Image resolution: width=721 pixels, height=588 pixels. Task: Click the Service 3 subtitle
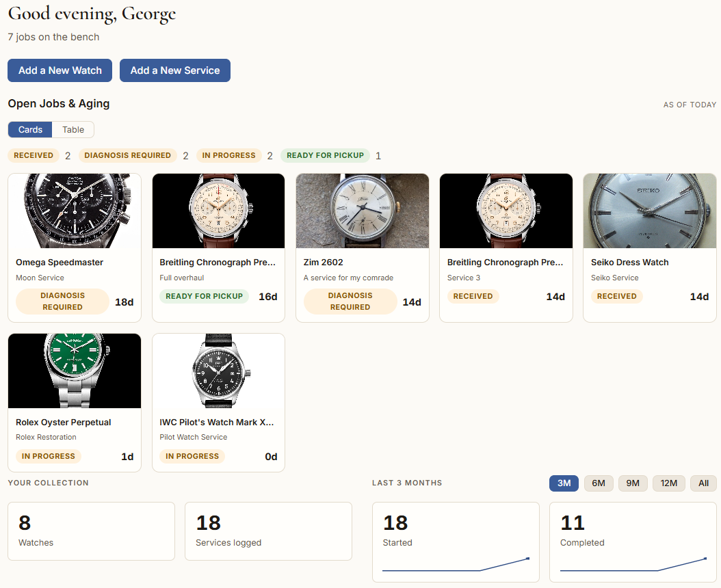(464, 278)
